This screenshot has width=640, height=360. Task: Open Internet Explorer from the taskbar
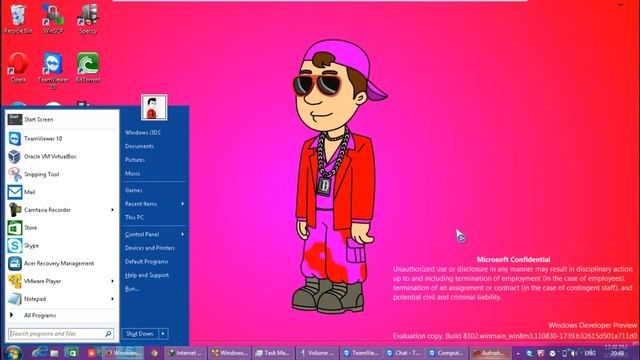click(40, 353)
